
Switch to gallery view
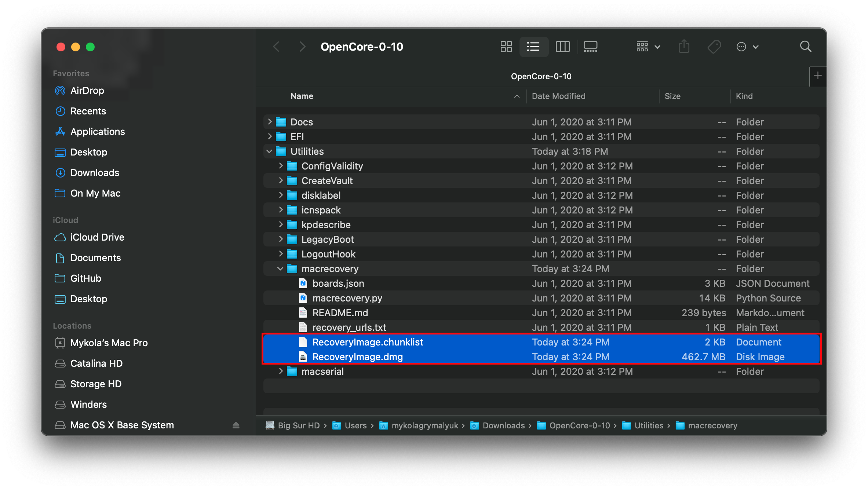point(590,47)
